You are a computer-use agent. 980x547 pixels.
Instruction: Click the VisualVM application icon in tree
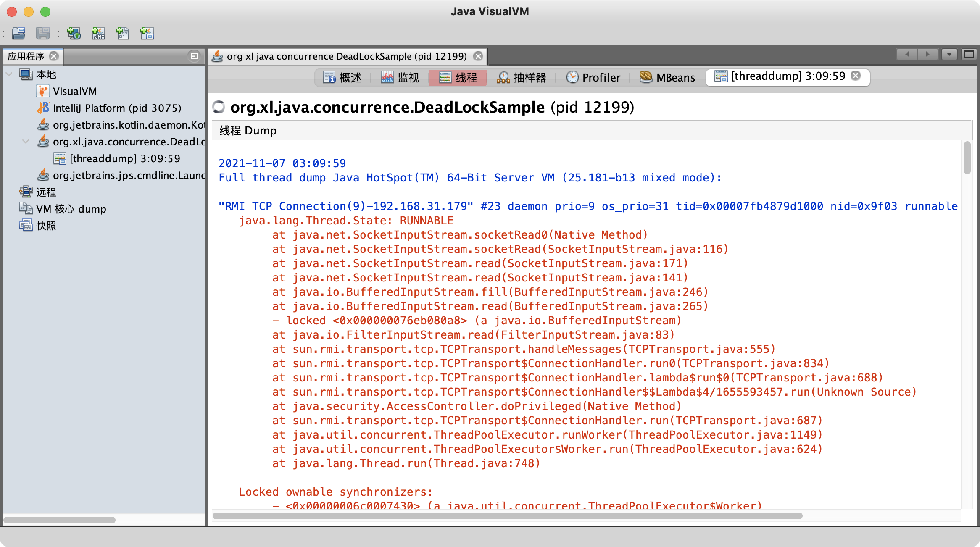[42, 91]
